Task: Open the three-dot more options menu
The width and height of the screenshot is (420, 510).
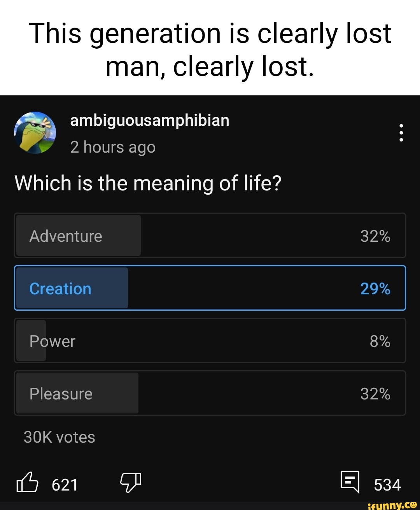Action: pyautogui.click(x=401, y=133)
